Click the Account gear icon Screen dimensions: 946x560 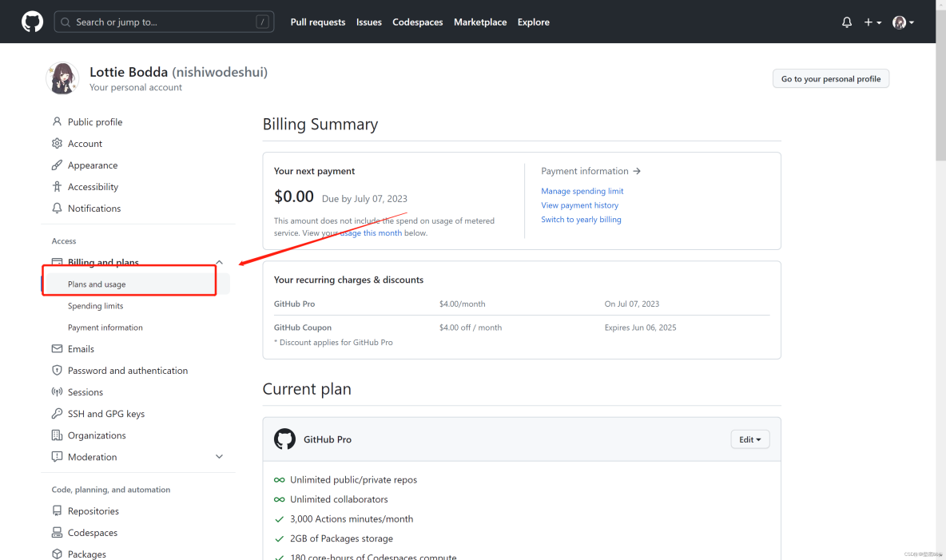[57, 144]
